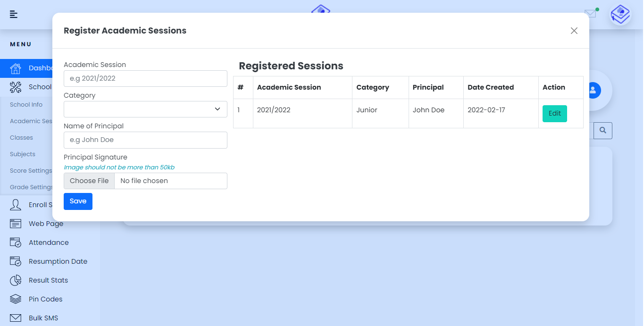Image resolution: width=644 pixels, height=326 pixels.
Task: Click the Result Stats pie icon
Action: coord(16,280)
